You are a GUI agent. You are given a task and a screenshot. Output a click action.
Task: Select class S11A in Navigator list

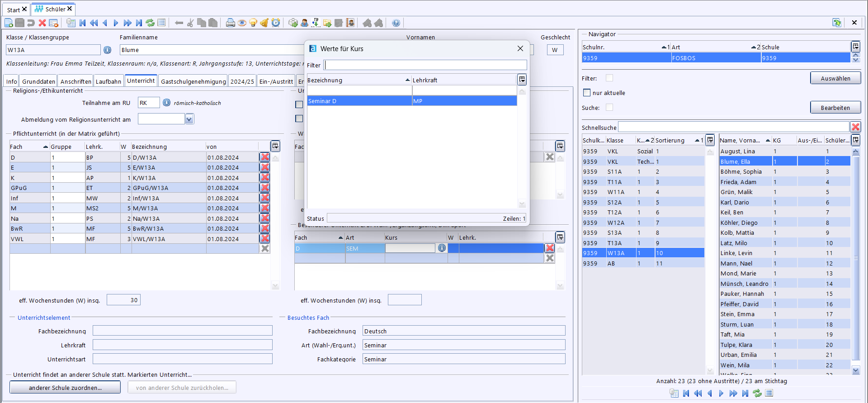[643, 171]
